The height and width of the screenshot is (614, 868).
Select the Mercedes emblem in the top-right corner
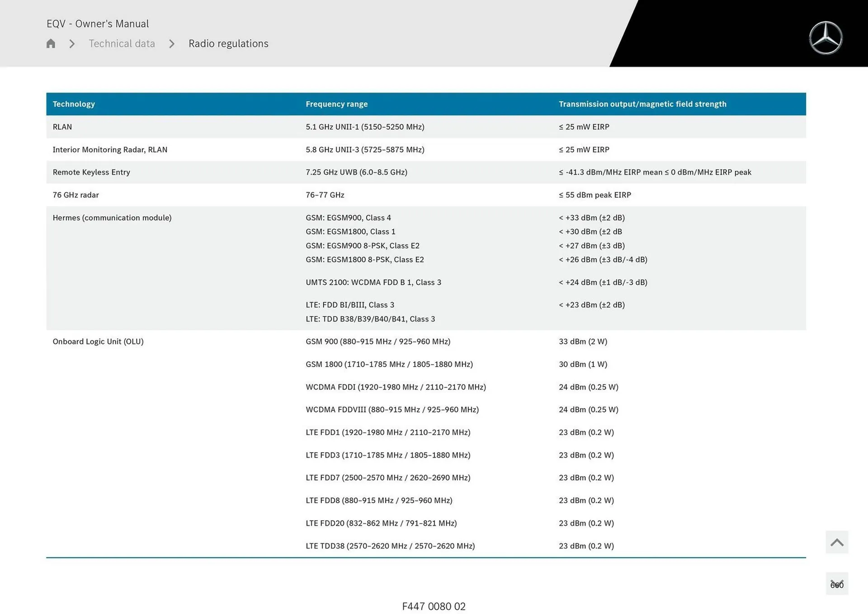[826, 38]
